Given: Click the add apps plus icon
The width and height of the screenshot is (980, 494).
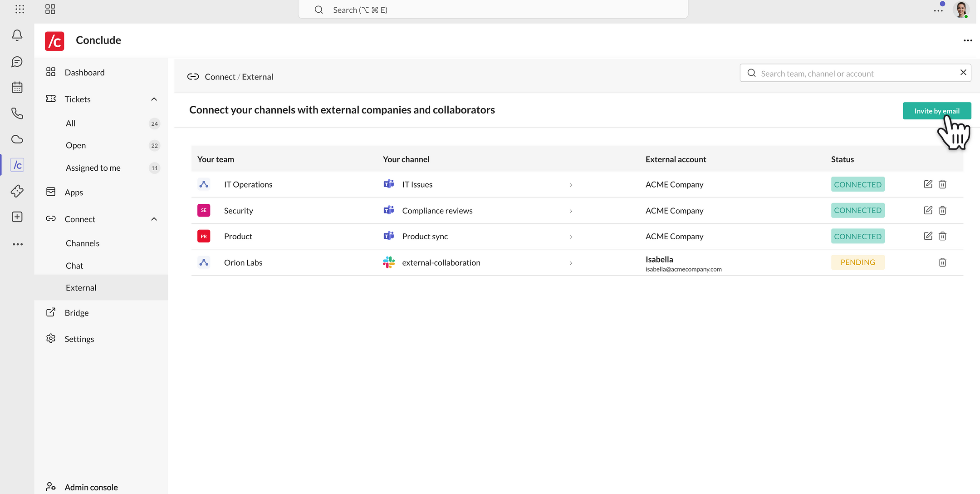Looking at the screenshot, I should pos(17,217).
